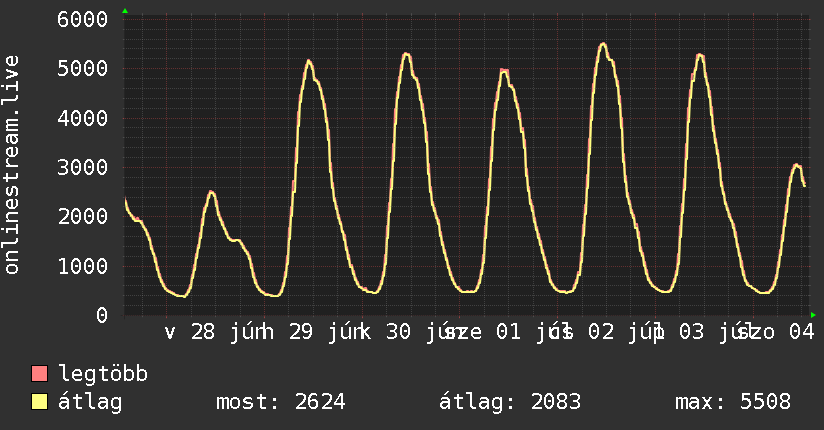Screen dimensions: 824x430
Task: Click the 'átlag: 2083' statistic
Action: [510, 402]
